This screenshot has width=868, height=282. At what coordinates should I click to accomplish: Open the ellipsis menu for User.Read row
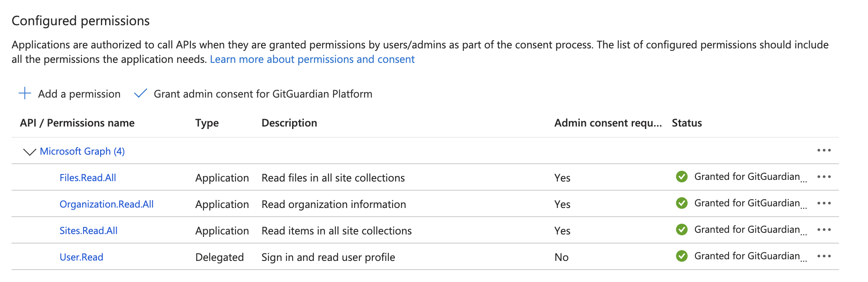pyautogui.click(x=824, y=256)
